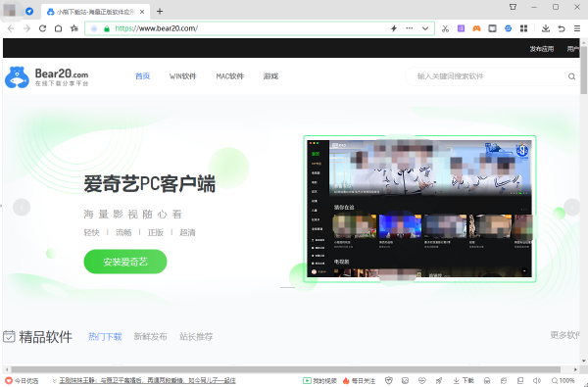Close the Bear20 download site tab
The width and height of the screenshot is (588, 387).
click(142, 12)
